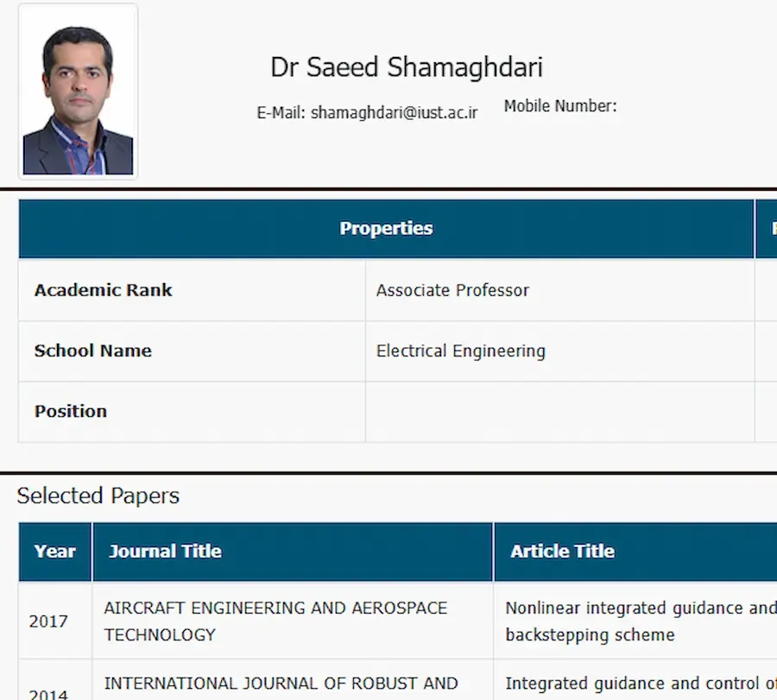Select the Electrical Engineering value cell
777x700 pixels.
pyautogui.click(x=460, y=351)
